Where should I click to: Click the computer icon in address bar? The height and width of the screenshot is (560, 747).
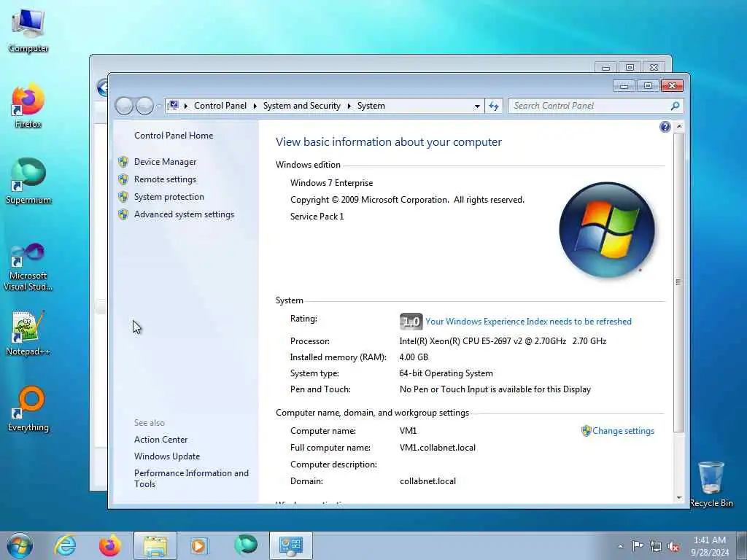[x=174, y=105]
